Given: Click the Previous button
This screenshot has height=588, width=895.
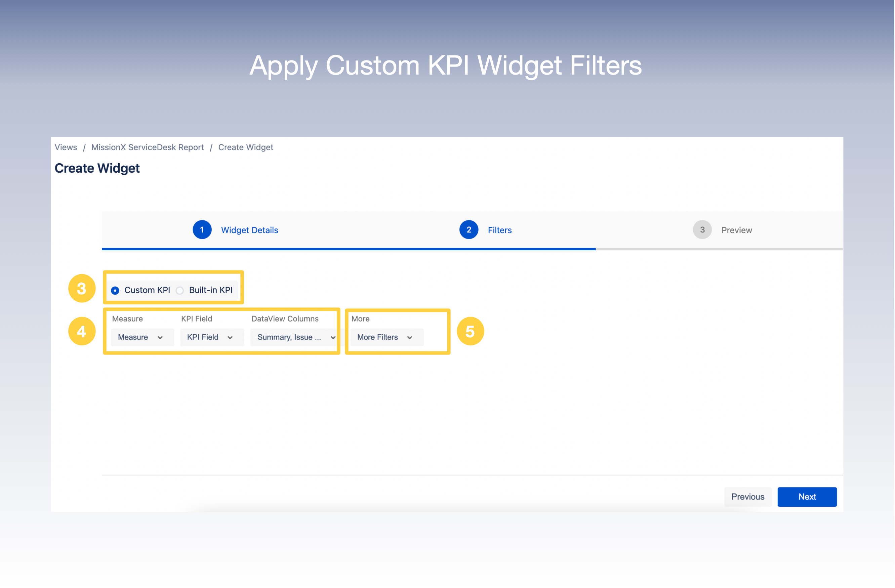Looking at the screenshot, I should coord(747,497).
